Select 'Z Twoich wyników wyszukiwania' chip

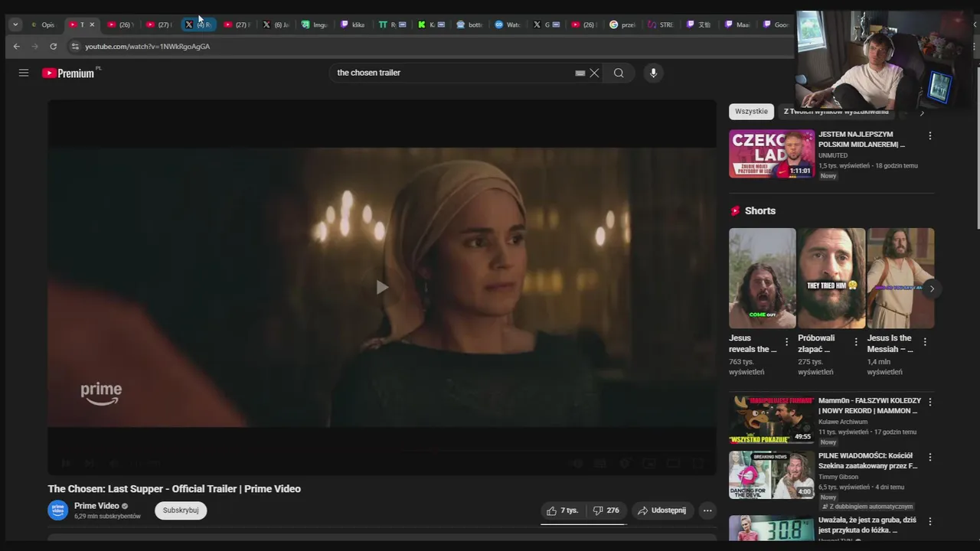coord(836,112)
